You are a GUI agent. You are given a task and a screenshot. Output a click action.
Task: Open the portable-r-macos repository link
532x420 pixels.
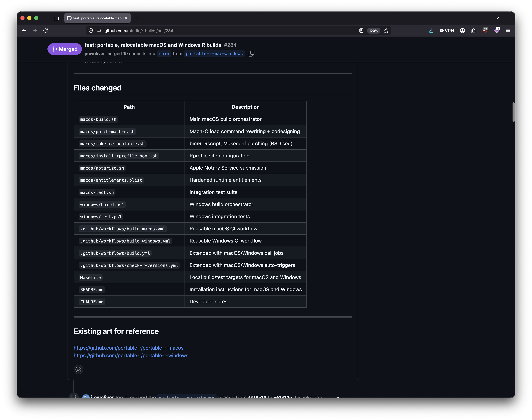[x=129, y=348]
